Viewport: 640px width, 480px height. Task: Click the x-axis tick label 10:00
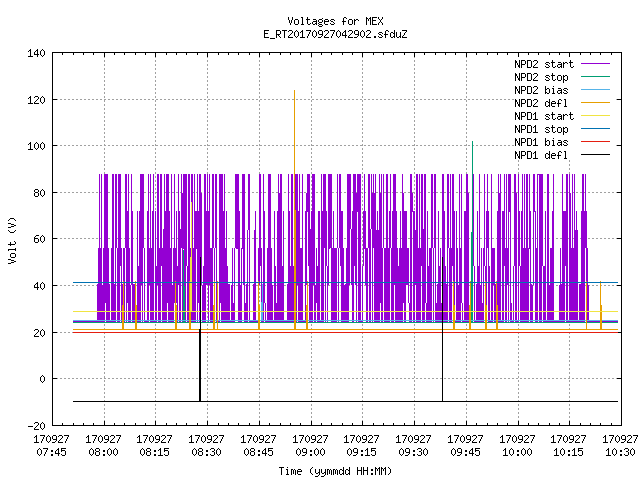coord(517,452)
